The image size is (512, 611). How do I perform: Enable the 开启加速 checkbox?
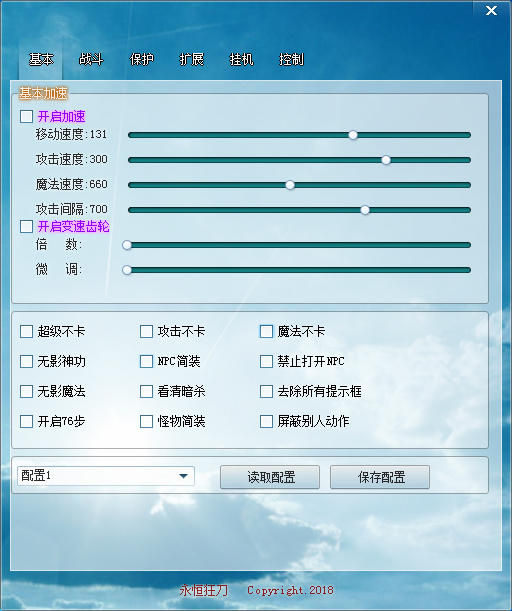[26, 116]
